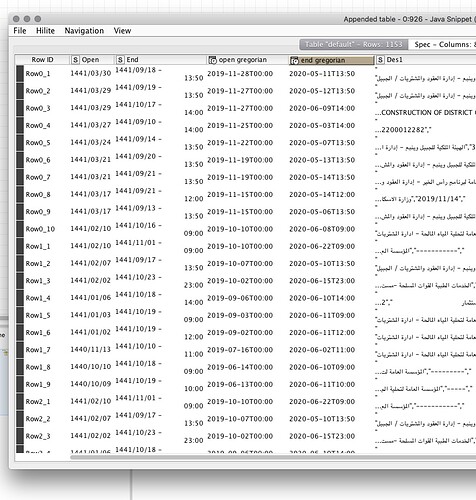Select row Row0_1
The width and height of the screenshot is (476, 500).
point(38,74)
